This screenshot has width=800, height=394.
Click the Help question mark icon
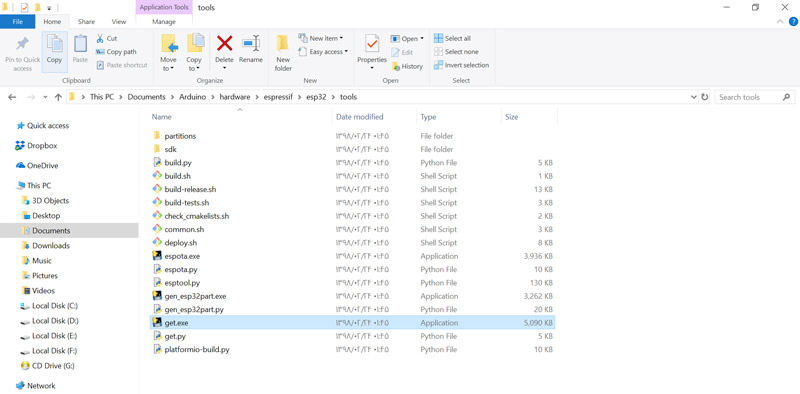793,21
